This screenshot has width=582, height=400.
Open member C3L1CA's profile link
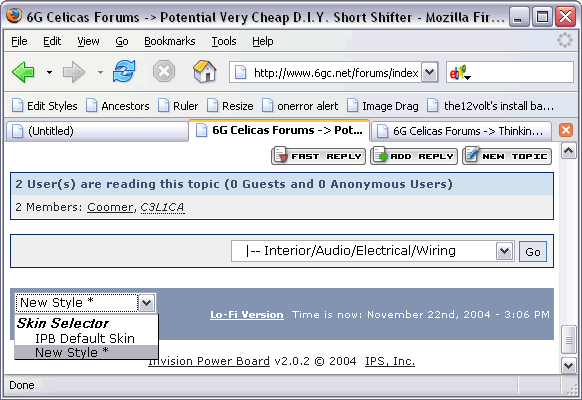[162, 207]
